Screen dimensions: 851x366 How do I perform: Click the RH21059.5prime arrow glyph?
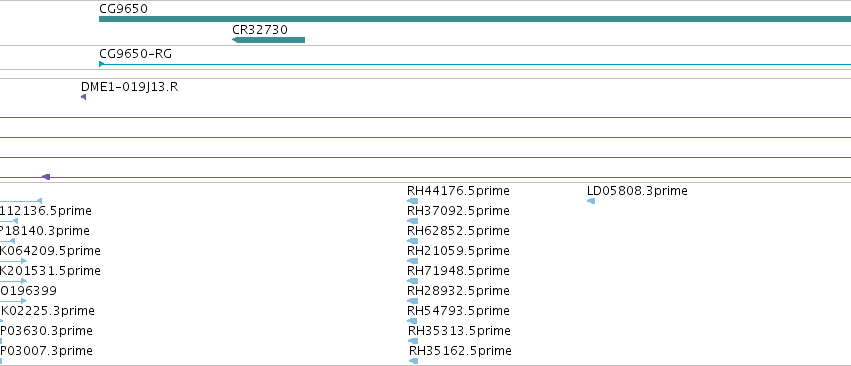click(x=412, y=261)
